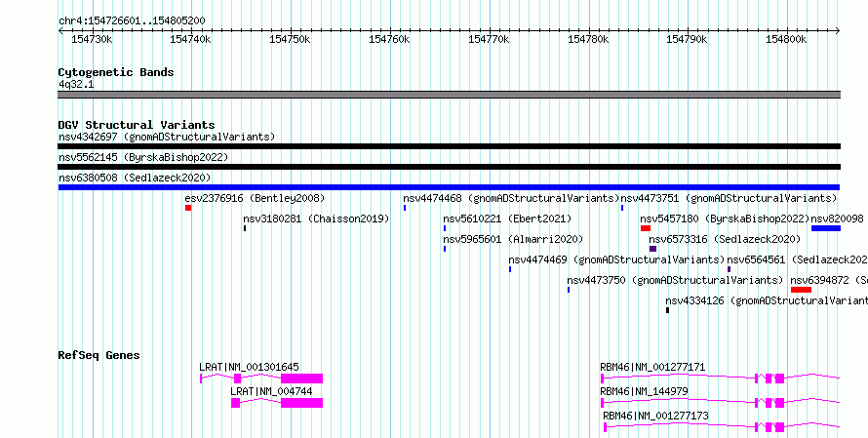Click the 154740k ruler label
The width and height of the screenshot is (868, 438).
point(190,40)
